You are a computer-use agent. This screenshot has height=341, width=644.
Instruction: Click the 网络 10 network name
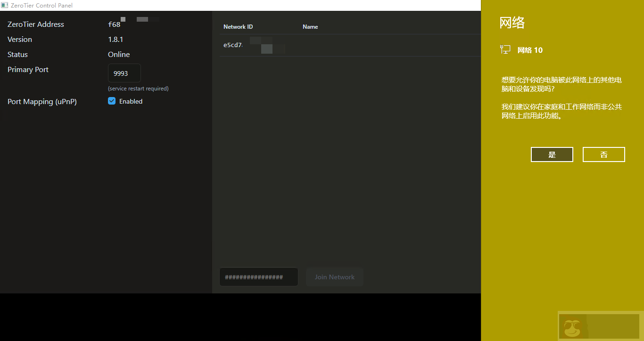pyautogui.click(x=530, y=50)
